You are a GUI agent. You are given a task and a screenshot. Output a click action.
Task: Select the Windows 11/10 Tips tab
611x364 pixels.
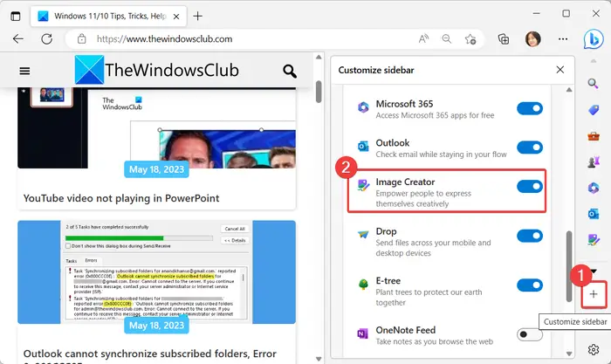pyautogui.click(x=108, y=17)
